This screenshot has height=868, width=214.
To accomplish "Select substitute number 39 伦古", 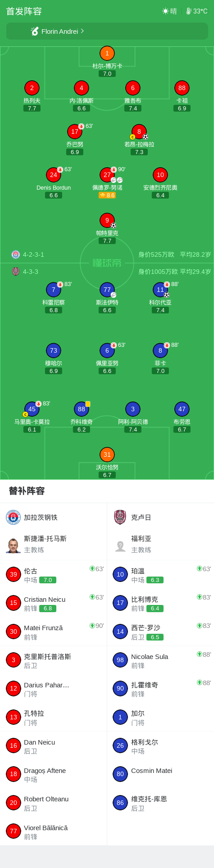I will [x=54, y=575].
